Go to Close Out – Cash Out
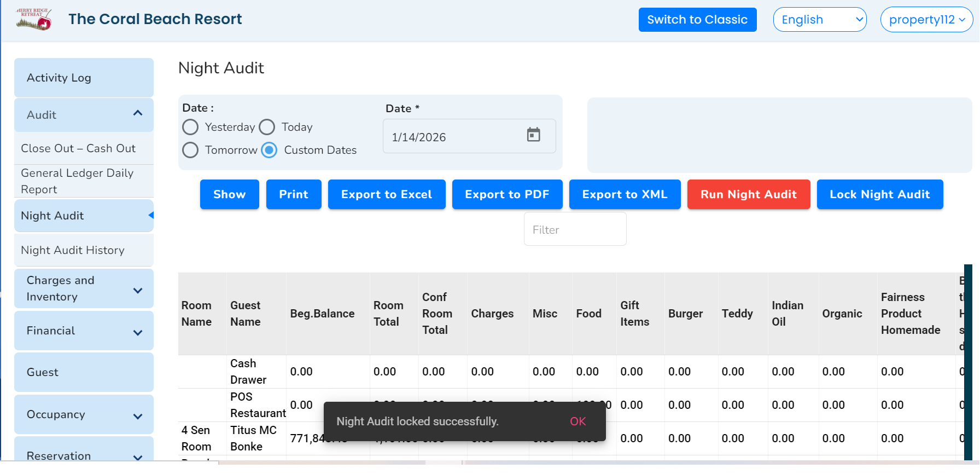 [x=78, y=148]
